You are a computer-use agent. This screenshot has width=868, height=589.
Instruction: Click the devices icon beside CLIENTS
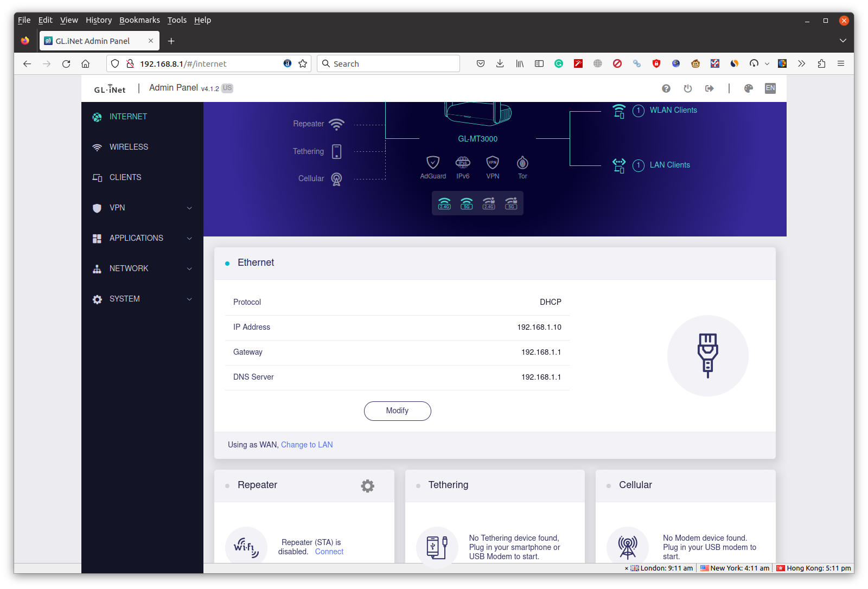[x=97, y=178]
